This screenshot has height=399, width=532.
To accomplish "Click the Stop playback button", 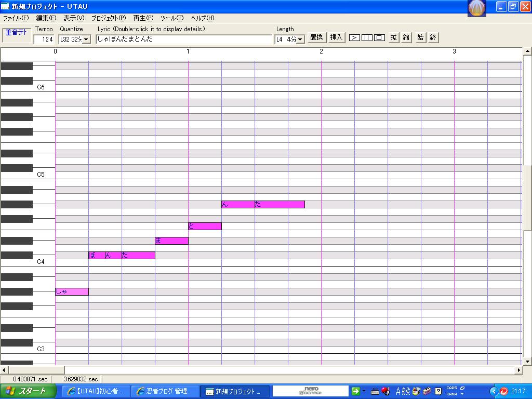I will [379, 37].
